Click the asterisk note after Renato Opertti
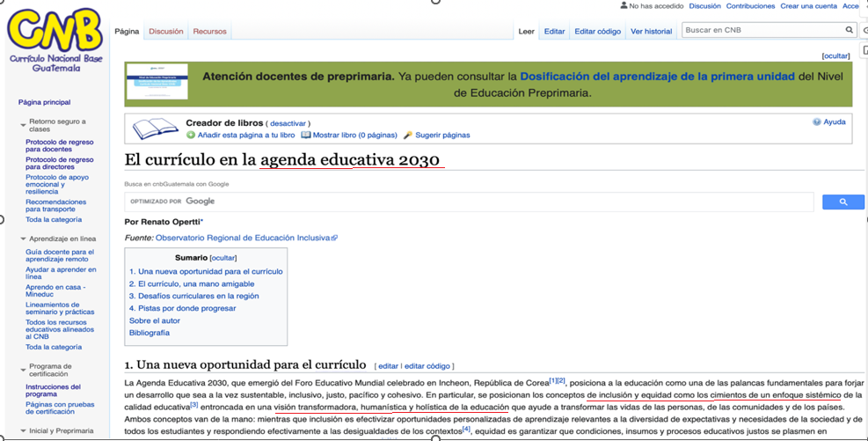 click(x=201, y=221)
